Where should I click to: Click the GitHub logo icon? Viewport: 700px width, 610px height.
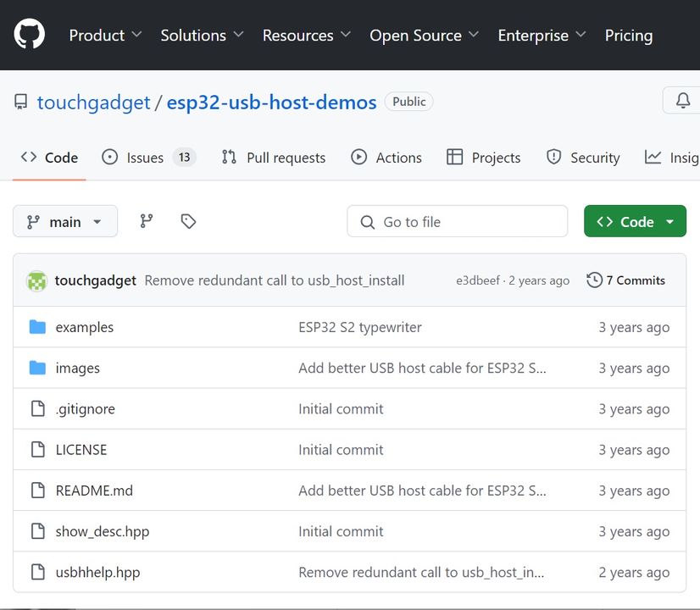coord(30,35)
